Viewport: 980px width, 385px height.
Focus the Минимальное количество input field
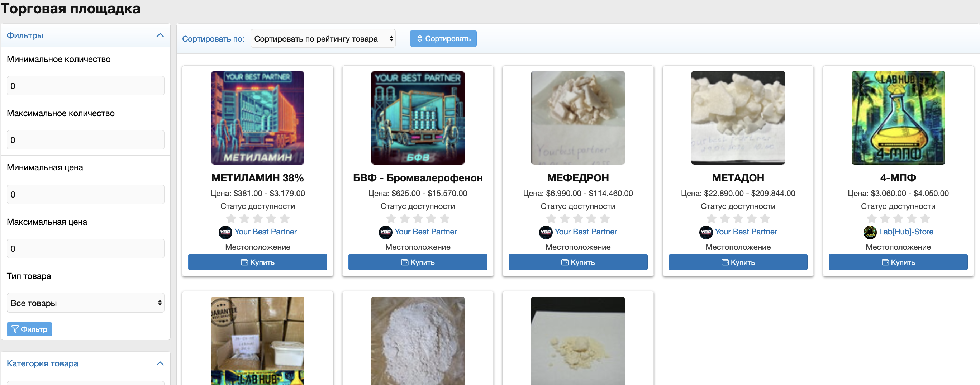(x=86, y=86)
